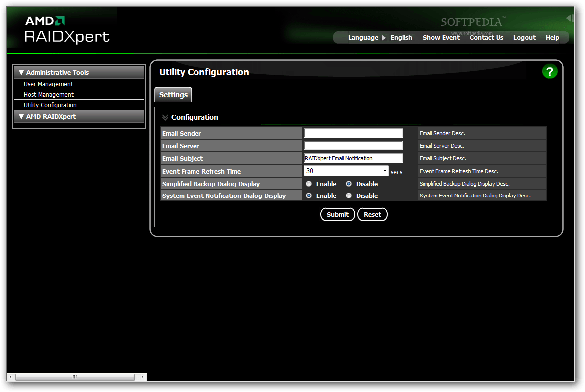This screenshot has height=392, width=585.
Task: Click the Email Server input field
Action: click(x=353, y=146)
